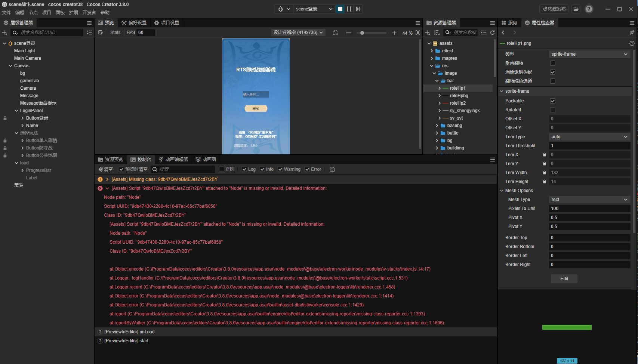The height and width of the screenshot is (364, 638).
Task: Switch to the 服务 tab
Action: 509,23
